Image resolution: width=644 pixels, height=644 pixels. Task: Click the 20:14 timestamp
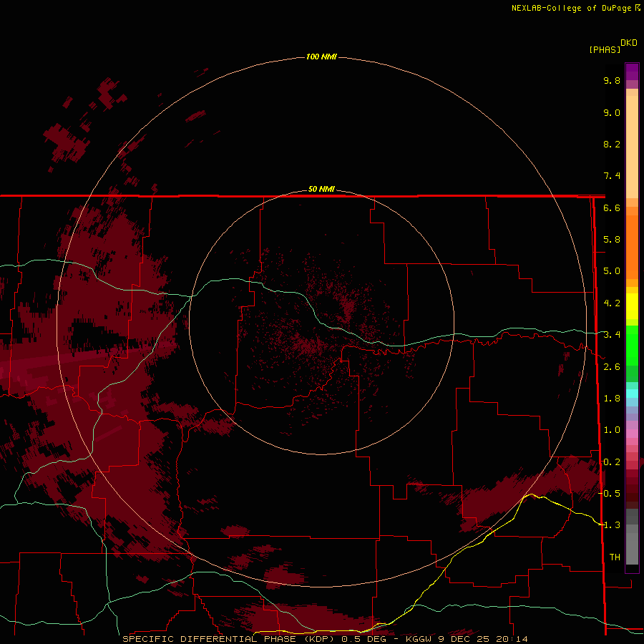click(x=512, y=639)
